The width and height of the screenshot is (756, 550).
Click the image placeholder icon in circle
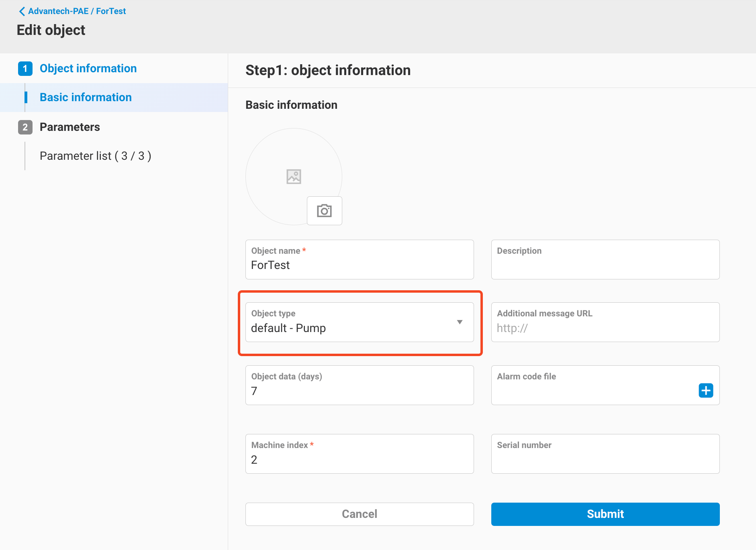tap(294, 177)
